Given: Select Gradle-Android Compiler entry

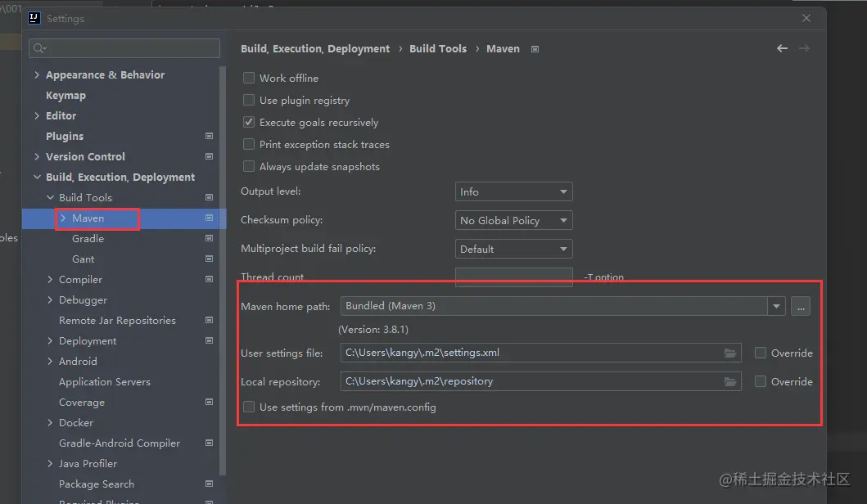Looking at the screenshot, I should tap(120, 443).
